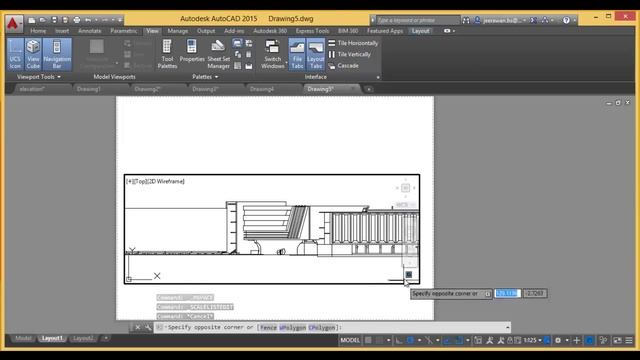Switch to the Drawing1 file tab
Screen dimensions: 640x360
point(89,89)
